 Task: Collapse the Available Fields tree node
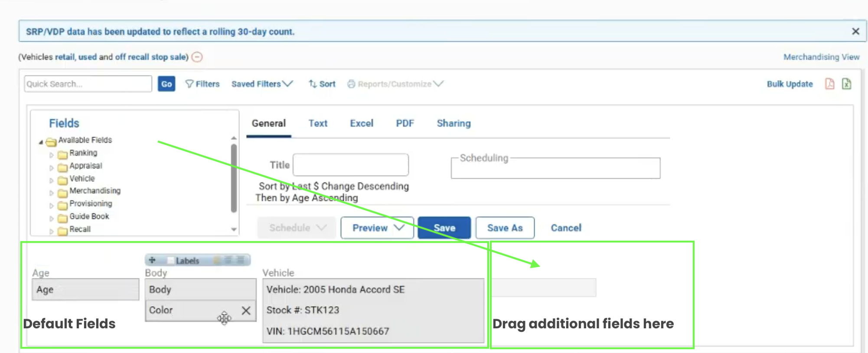[41, 142]
